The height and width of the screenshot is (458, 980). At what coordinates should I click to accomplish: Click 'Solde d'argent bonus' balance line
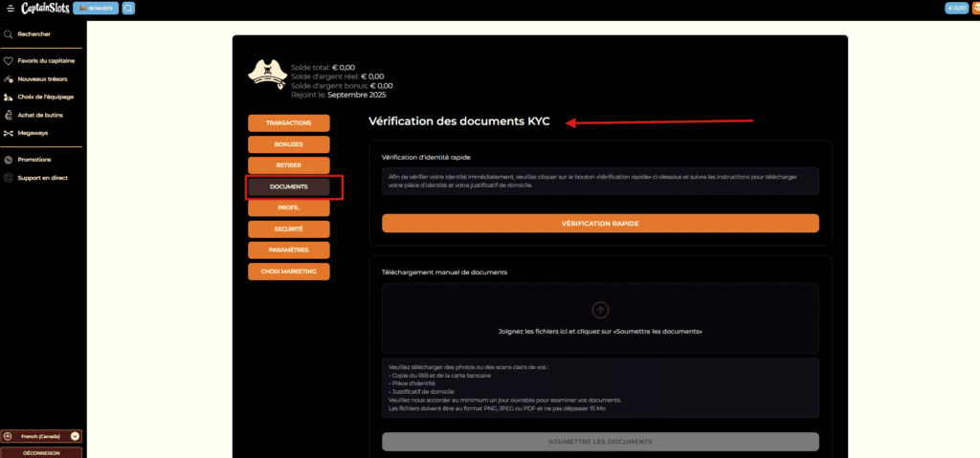coord(342,86)
